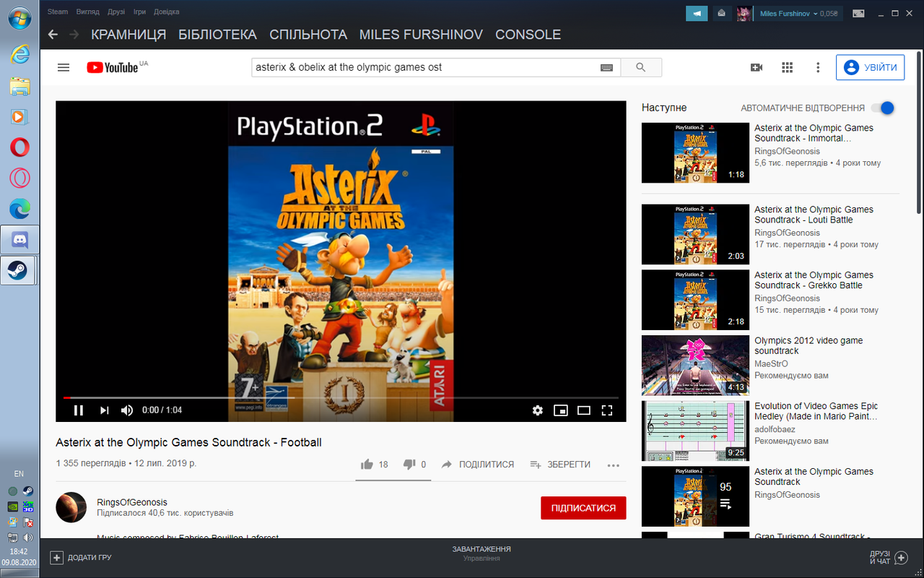Open the create video camera icon
The height and width of the screenshot is (578, 924).
coord(757,67)
